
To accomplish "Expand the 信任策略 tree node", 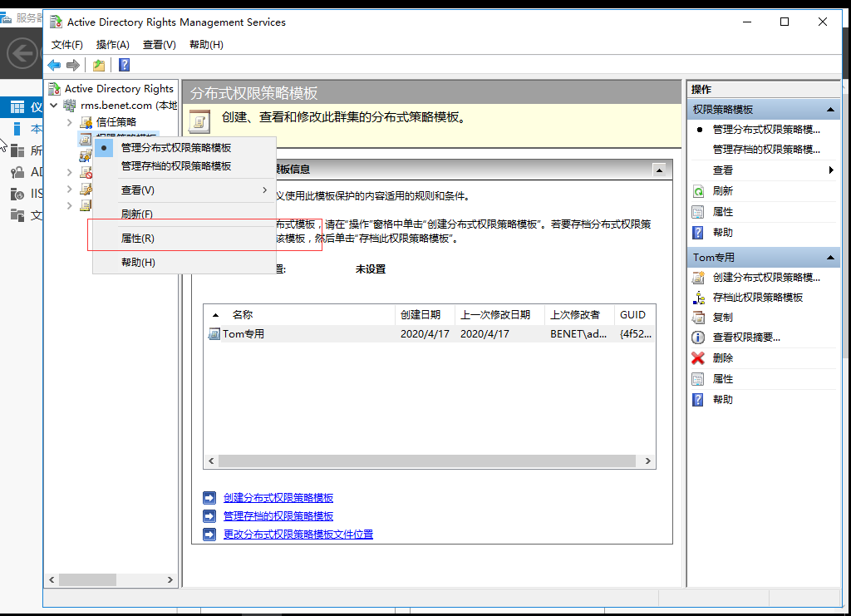I will click(x=70, y=122).
